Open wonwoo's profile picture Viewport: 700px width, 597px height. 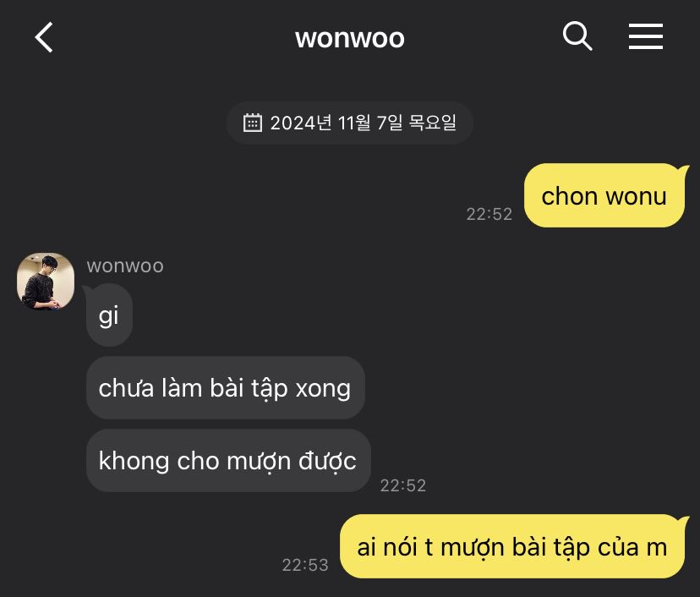pos(46,282)
